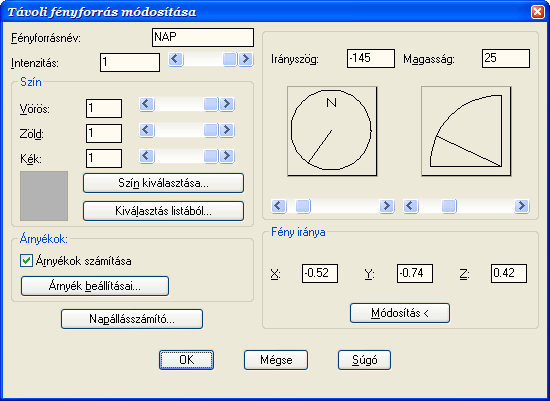Image resolution: width=550 pixels, height=401 pixels.
Task: Increase Irányszög with the right scroll arrow
Action: point(387,206)
